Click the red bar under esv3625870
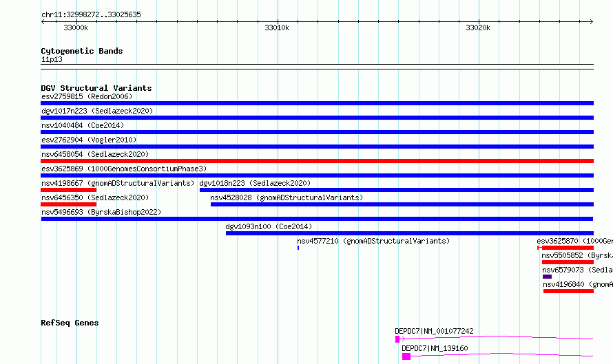Image resolution: width=613 pixels, height=364 pixels. click(x=565, y=248)
